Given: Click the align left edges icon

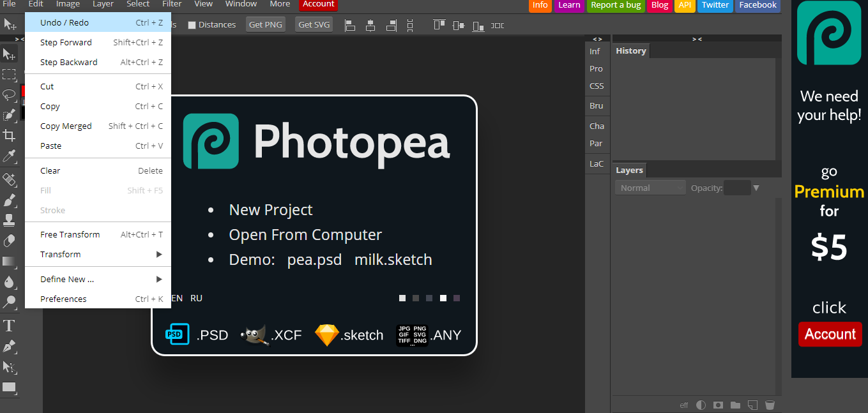Looking at the screenshot, I should [349, 25].
